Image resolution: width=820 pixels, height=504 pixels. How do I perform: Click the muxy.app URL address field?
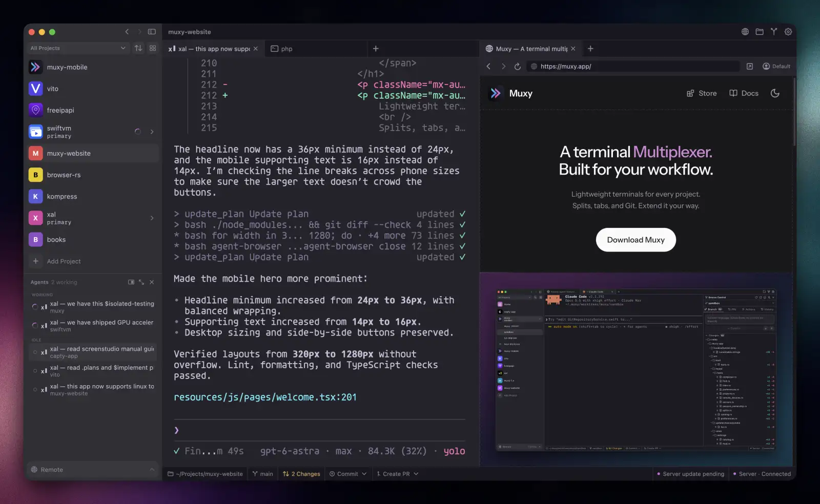point(634,67)
